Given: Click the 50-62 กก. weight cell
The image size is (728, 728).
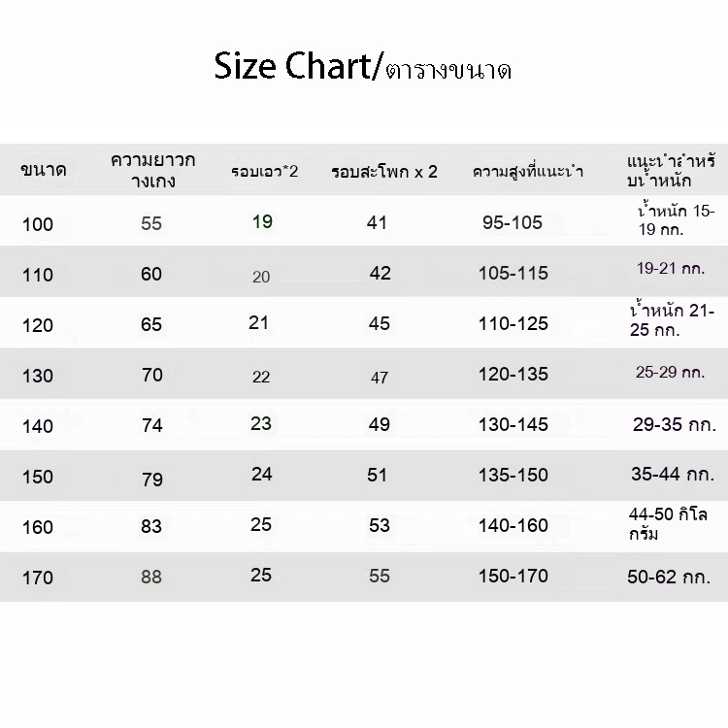Looking at the screenshot, I should tap(669, 577).
